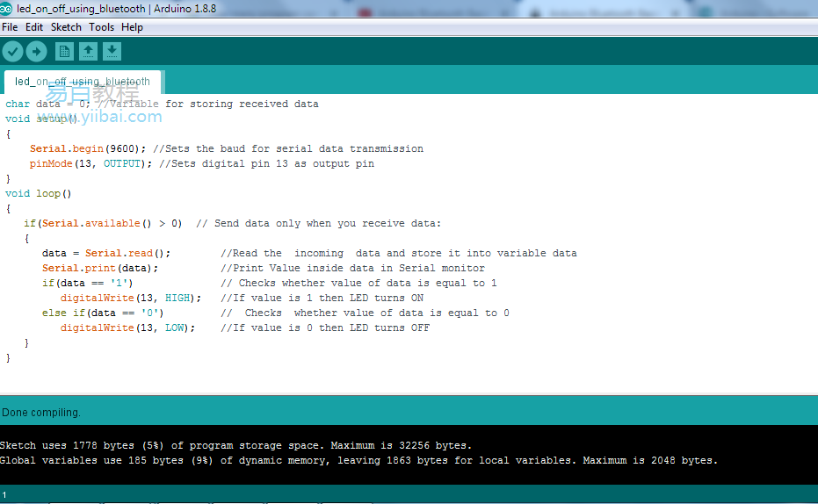Place cursor on the Serial.begin(9600) line

[88, 149]
